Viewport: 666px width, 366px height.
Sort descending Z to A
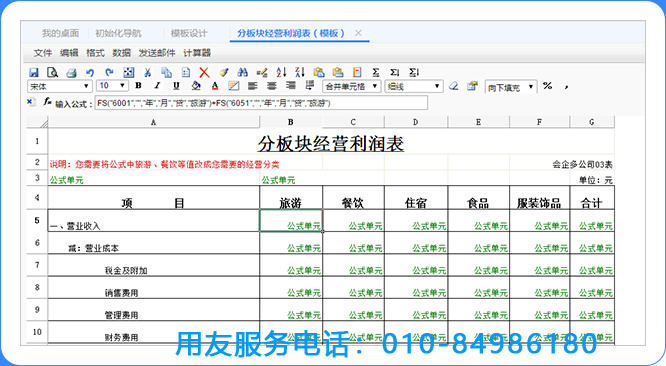[299, 72]
